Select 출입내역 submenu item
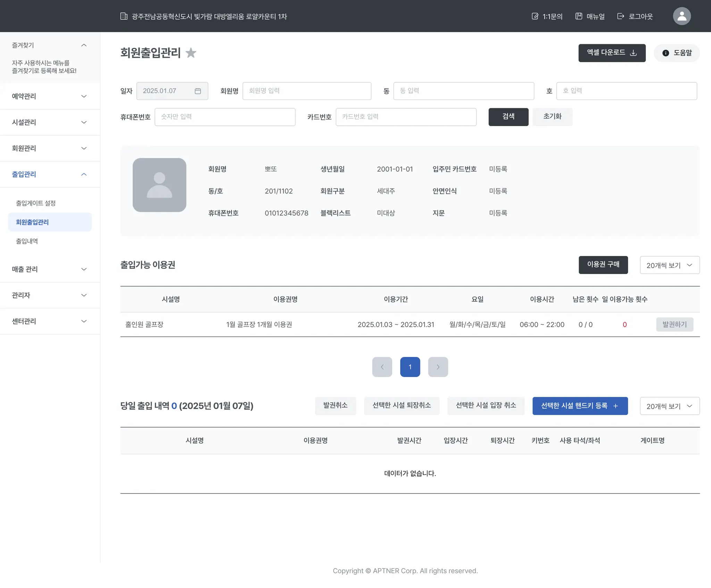Image resolution: width=711 pixels, height=588 pixels. (x=27, y=241)
